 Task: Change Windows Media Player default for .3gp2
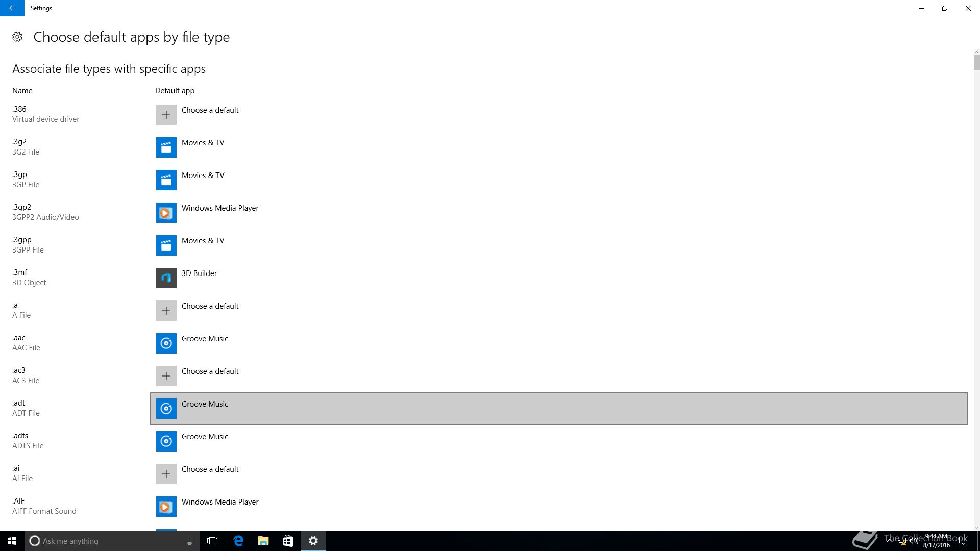click(x=220, y=208)
